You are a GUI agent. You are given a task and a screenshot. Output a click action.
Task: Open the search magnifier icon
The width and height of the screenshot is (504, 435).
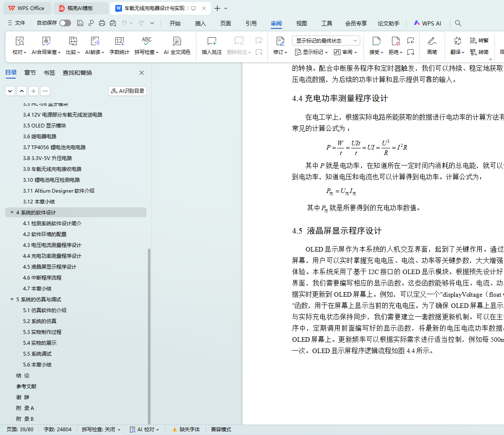[458, 23]
